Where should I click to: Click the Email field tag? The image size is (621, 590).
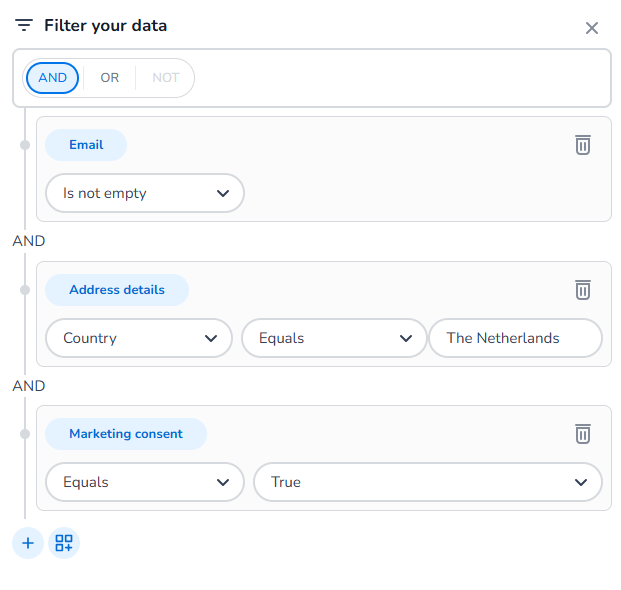click(x=86, y=145)
